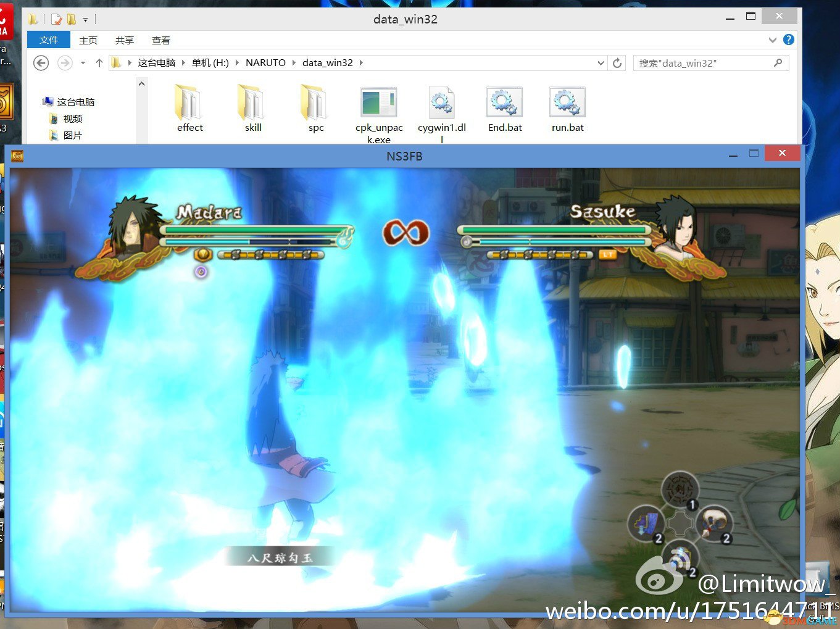Click the purple awakening icon under Madara
The height and width of the screenshot is (629, 840).
201,272
